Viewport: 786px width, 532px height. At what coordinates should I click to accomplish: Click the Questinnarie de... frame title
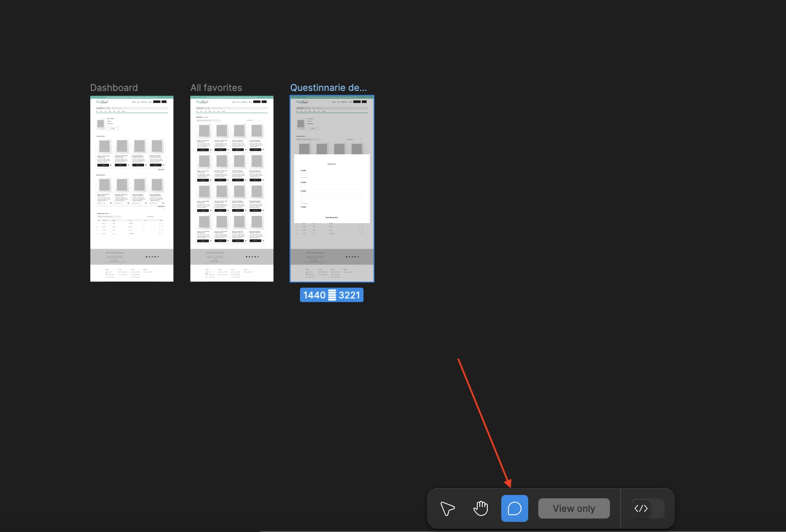pyautogui.click(x=328, y=88)
